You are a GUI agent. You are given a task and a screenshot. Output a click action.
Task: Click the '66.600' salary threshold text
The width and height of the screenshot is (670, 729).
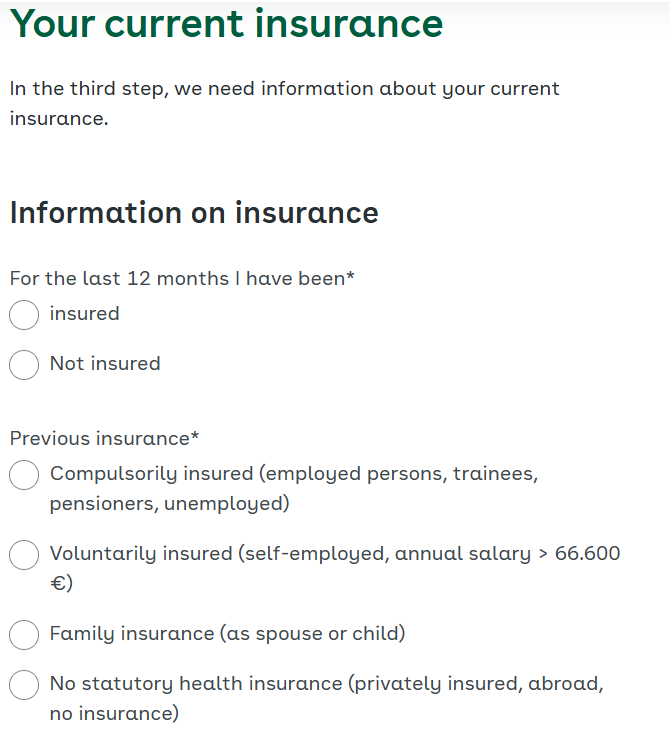[588, 554]
